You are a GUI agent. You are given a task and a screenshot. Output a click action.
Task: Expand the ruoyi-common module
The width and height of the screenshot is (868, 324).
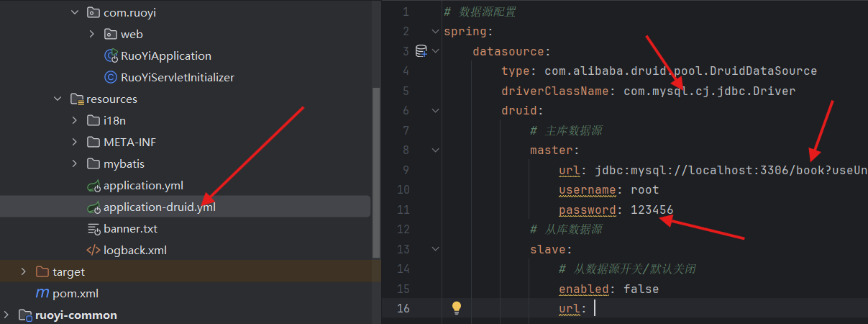[x=7, y=315]
